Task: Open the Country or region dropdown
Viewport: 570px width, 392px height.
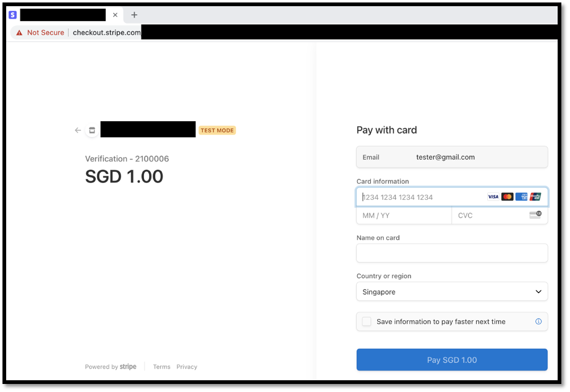Action: click(452, 292)
